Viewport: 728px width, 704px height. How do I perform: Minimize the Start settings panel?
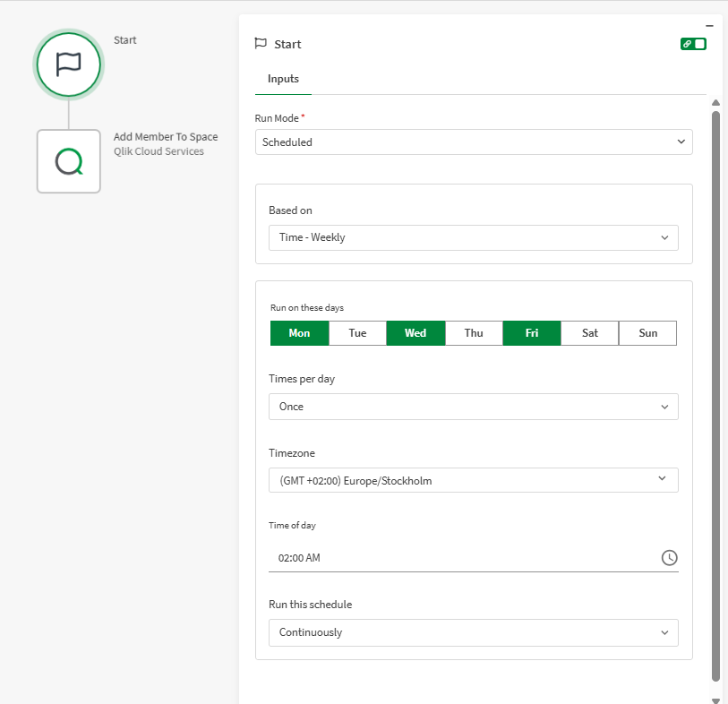pyautogui.click(x=709, y=26)
